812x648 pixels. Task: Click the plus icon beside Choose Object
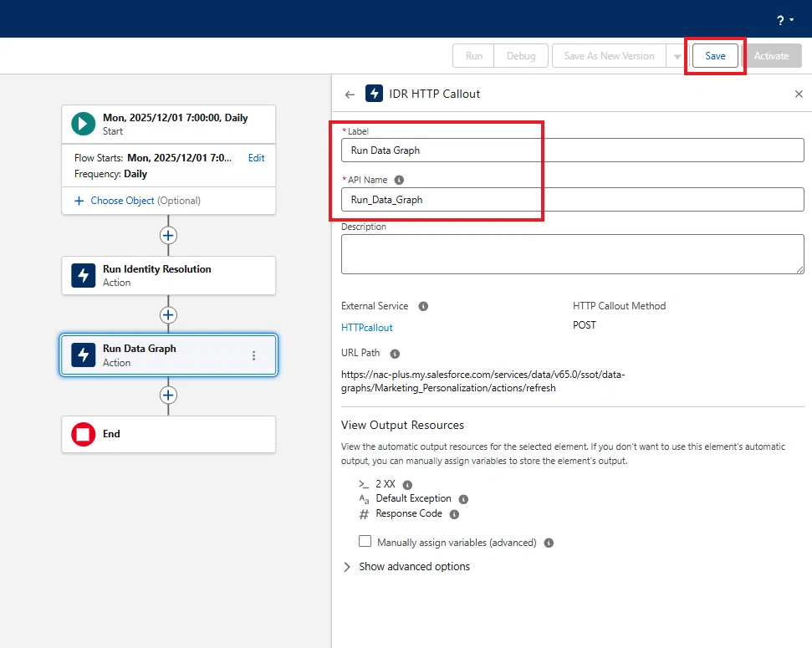[x=79, y=201]
